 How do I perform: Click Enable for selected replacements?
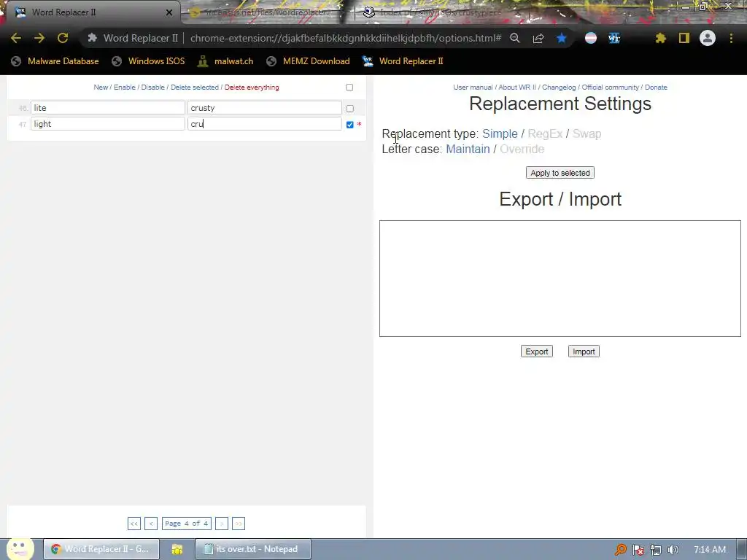pos(124,87)
